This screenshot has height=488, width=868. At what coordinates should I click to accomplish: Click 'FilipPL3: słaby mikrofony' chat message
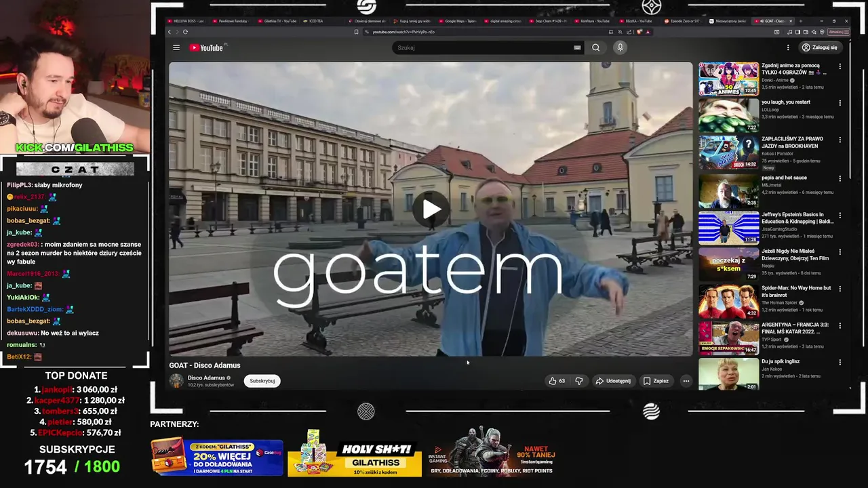point(45,185)
